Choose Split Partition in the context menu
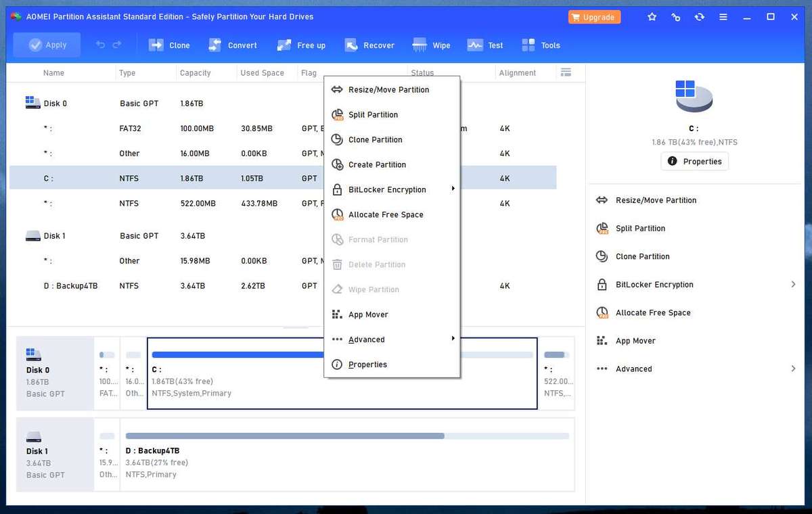The height and width of the screenshot is (514, 812). (392, 114)
